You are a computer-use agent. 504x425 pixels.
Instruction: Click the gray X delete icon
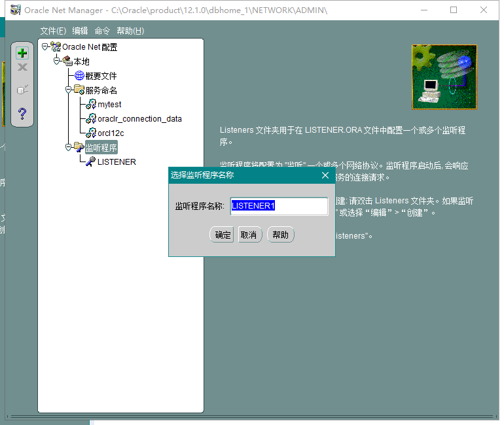[x=22, y=67]
